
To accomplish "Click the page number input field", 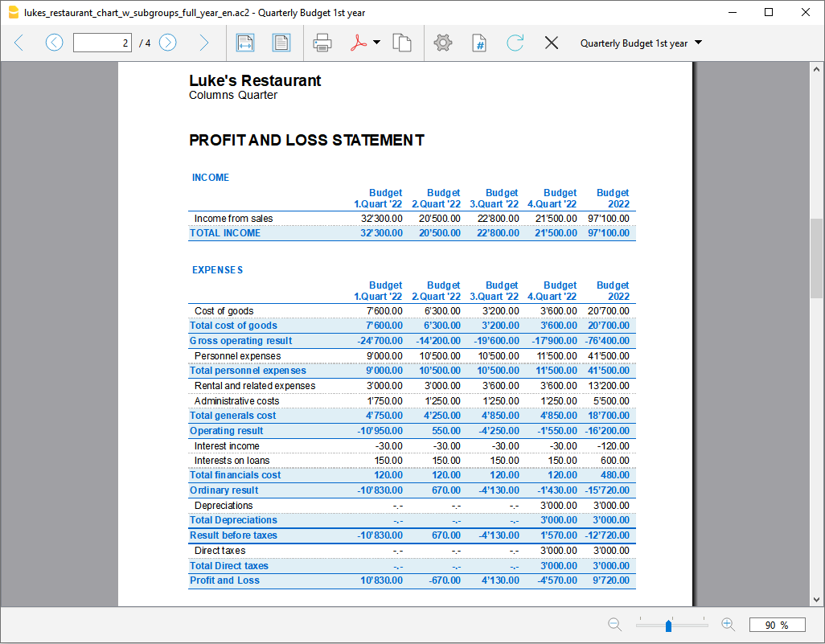I will [x=102, y=43].
